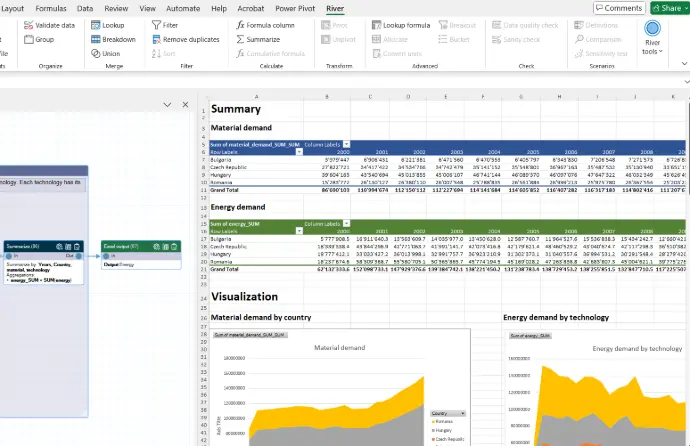Close the River side pane

(x=184, y=105)
